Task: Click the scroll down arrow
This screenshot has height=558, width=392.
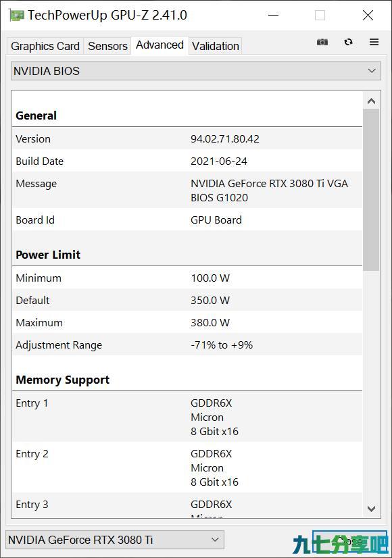Action: tap(371, 509)
